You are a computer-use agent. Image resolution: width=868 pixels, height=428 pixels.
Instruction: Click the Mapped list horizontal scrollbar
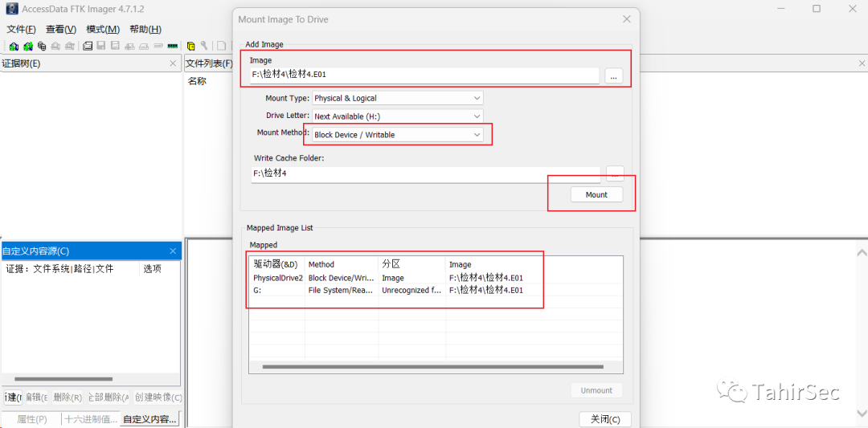click(x=433, y=367)
